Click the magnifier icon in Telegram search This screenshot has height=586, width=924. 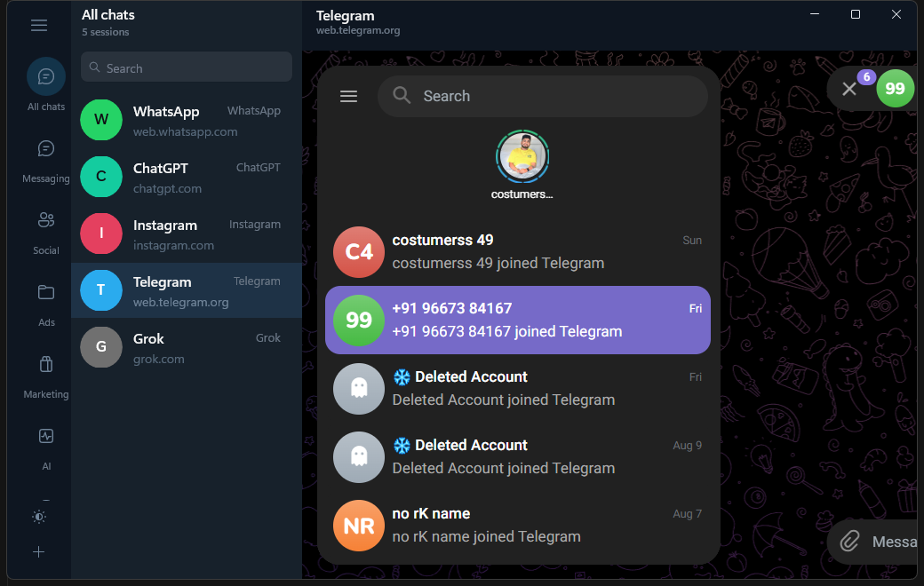point(402,95)
